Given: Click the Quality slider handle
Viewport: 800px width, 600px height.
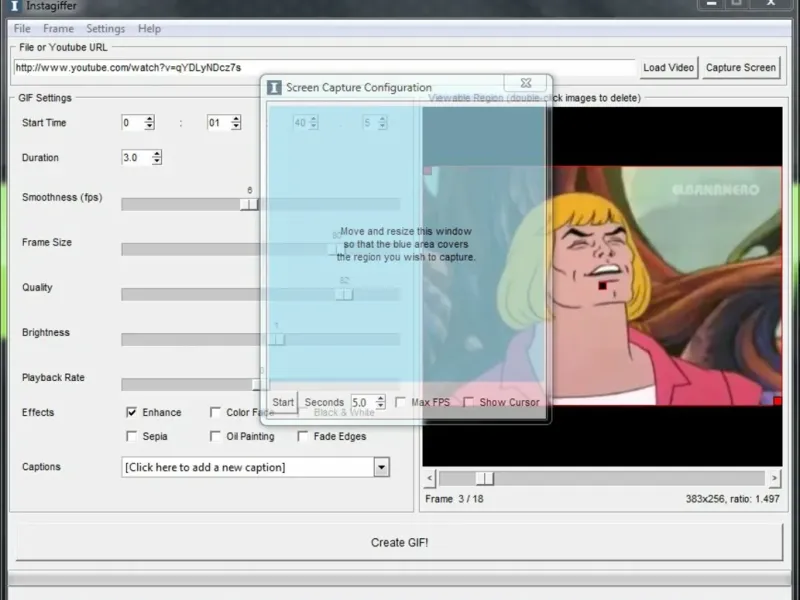Looking at the screenshot, I should click(x=344, y=294).
